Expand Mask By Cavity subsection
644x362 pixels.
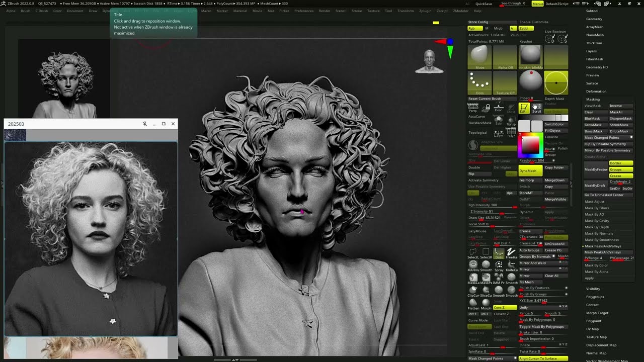(x=597, y=221)
